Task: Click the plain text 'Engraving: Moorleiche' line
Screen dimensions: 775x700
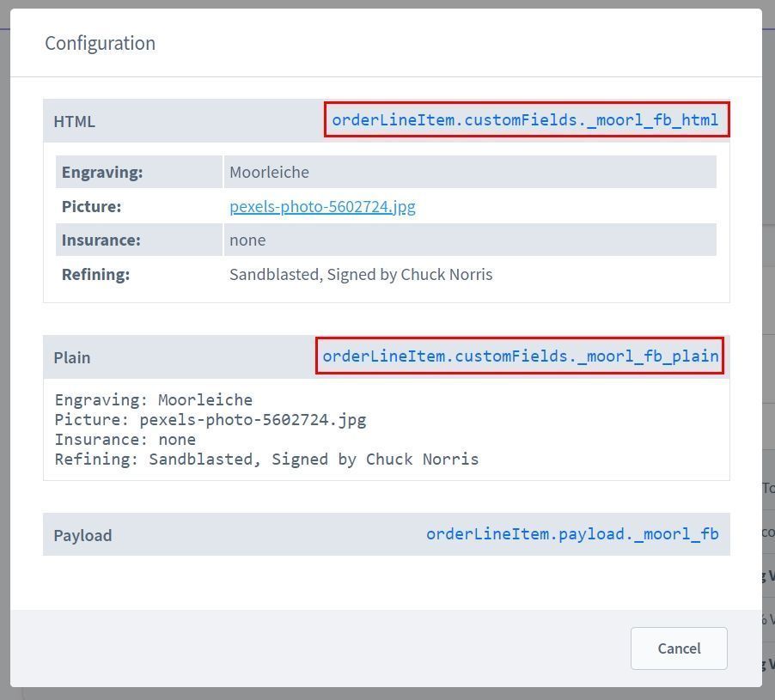Action: point(154,399)
